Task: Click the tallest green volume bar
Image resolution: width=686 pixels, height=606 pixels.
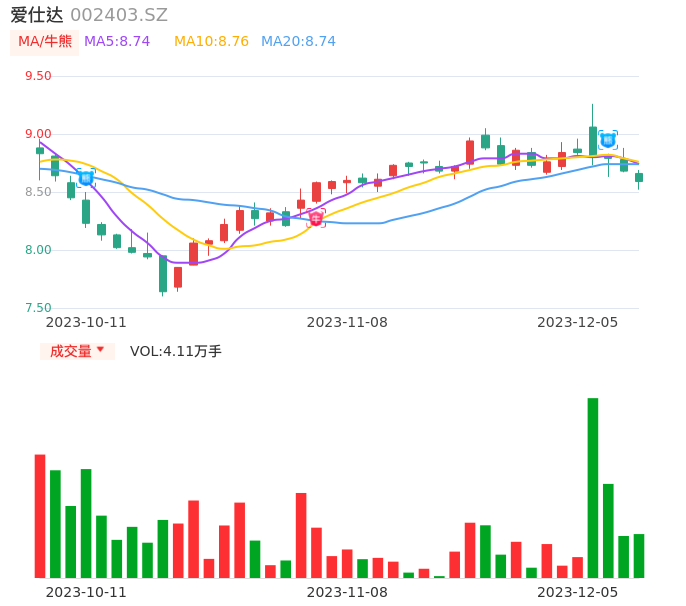Action: [x=593, y=487]
